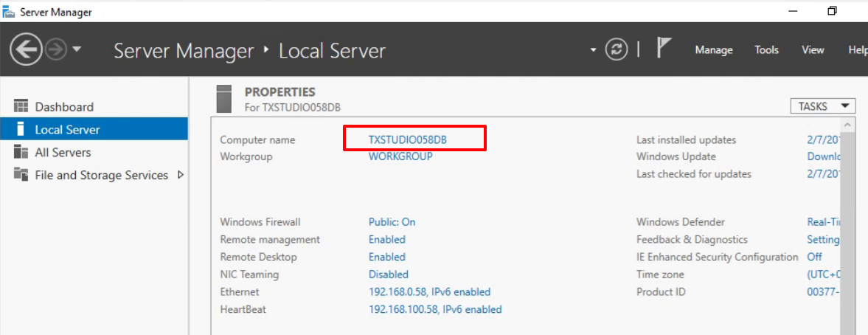The height and width of the screenshot is (335, 868).
Task: Open the Help menu
Action: (x=858, y=50)
